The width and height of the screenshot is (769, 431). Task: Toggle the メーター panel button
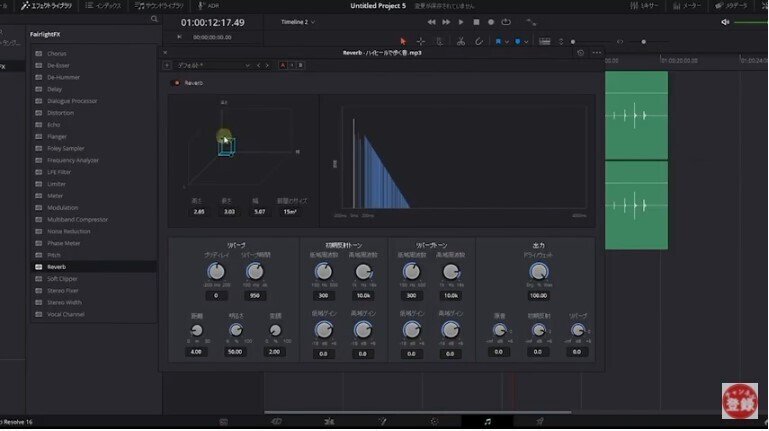click(687, 6)
